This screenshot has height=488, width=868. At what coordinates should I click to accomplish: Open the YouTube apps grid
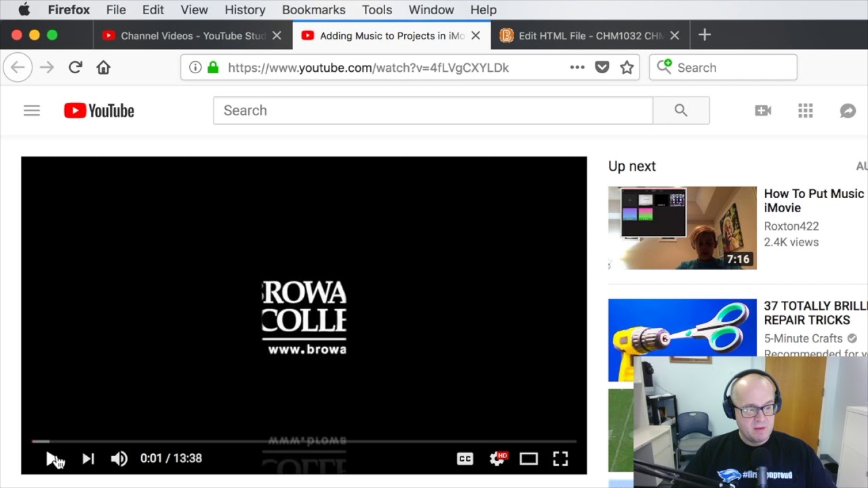[805, 110]
